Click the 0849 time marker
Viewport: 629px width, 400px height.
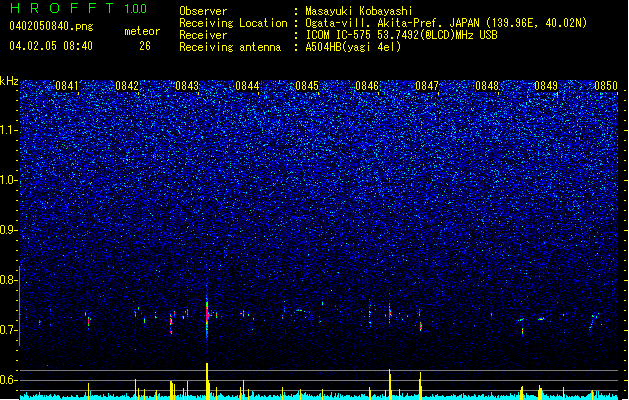coord(546,86)
